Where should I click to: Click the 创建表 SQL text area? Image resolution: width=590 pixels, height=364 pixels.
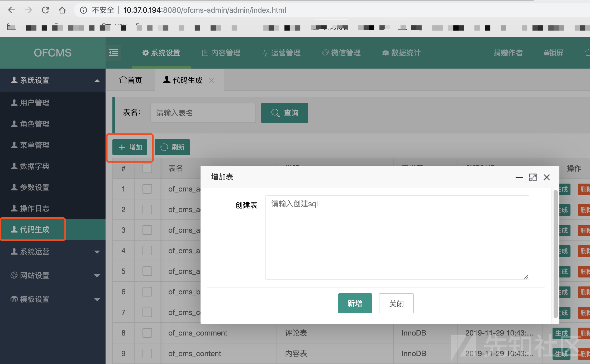coord(397,237)
